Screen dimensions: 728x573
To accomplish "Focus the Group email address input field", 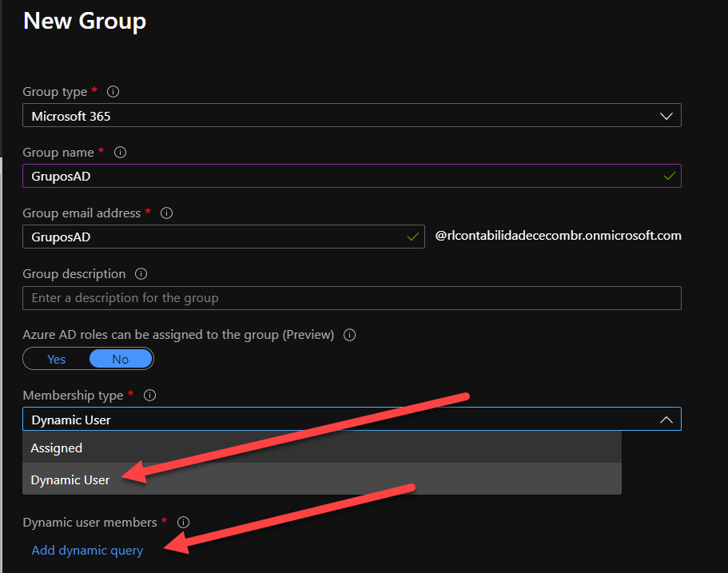I will [x=223, y=237].
